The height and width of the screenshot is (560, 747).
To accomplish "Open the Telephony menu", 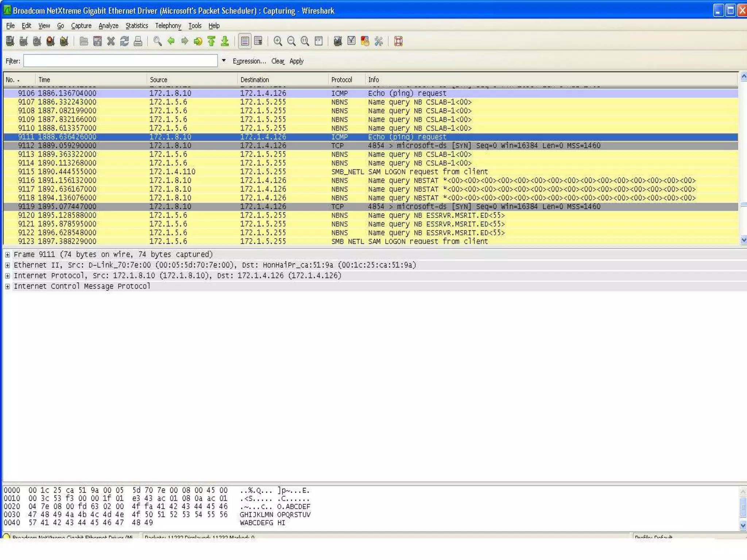I will tap(168, 26).
